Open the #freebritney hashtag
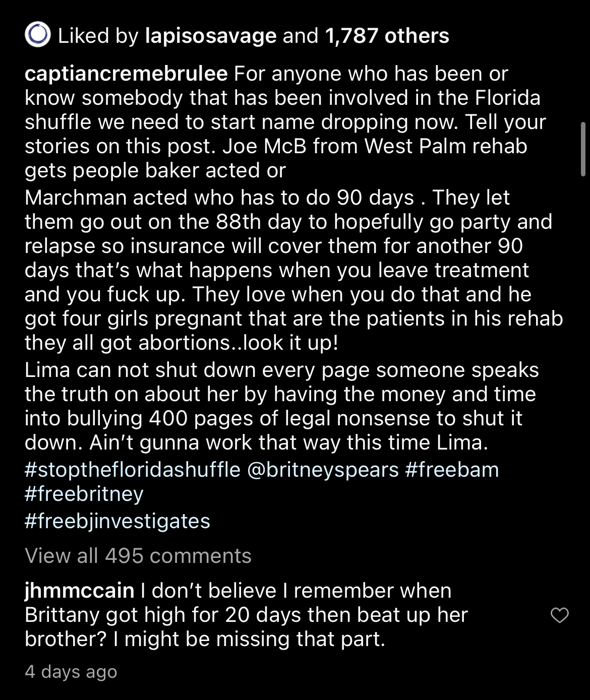590x700 pixels. (x=84, y=494)
